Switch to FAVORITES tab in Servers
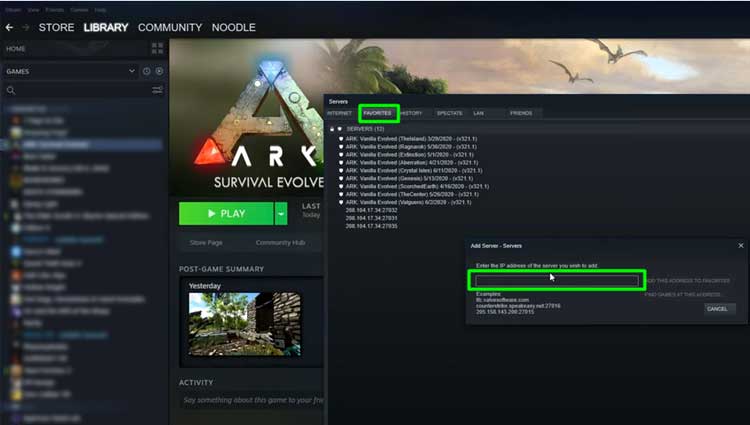 [377, 113]
